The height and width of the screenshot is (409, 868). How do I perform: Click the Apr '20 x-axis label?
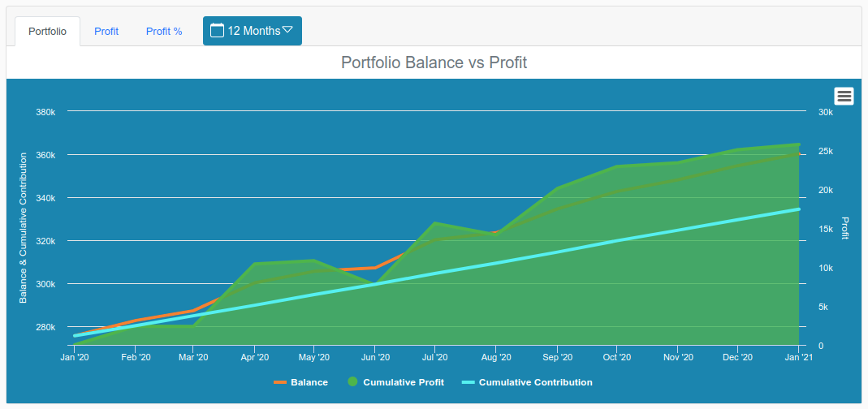tap(254, 358)
